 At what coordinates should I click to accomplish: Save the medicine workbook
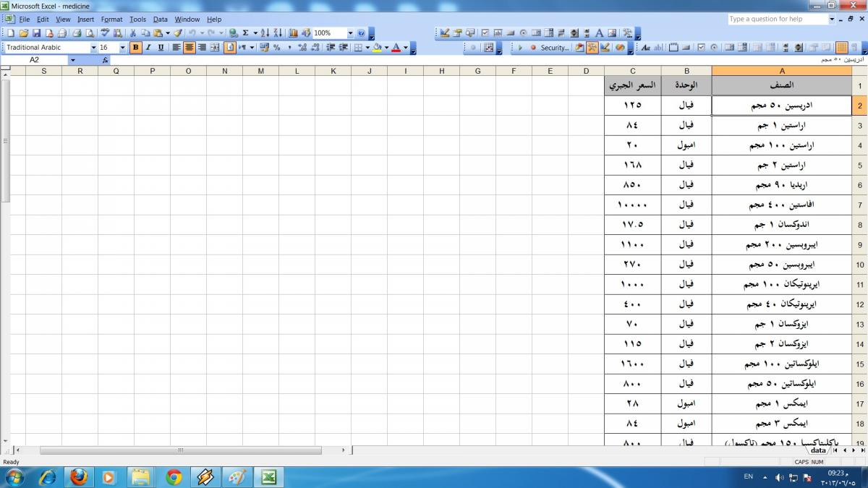[36, 33]
